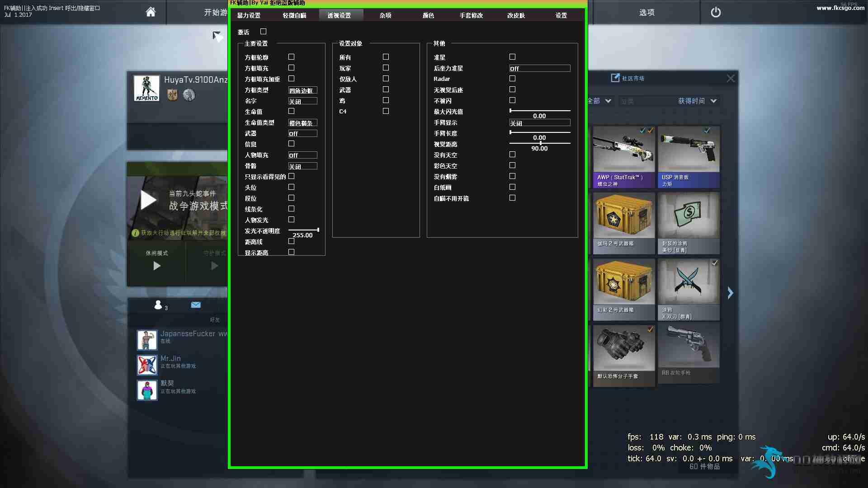Open 生命值类型 dropdown
The width and height of the screenshot is (868, 488).
click(x=303, y=123)
